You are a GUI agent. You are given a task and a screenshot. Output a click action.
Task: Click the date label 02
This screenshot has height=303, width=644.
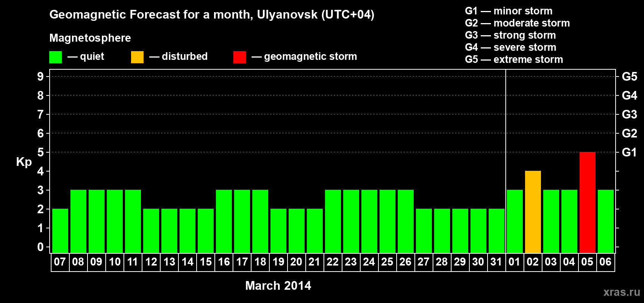(x=533, y=262)
